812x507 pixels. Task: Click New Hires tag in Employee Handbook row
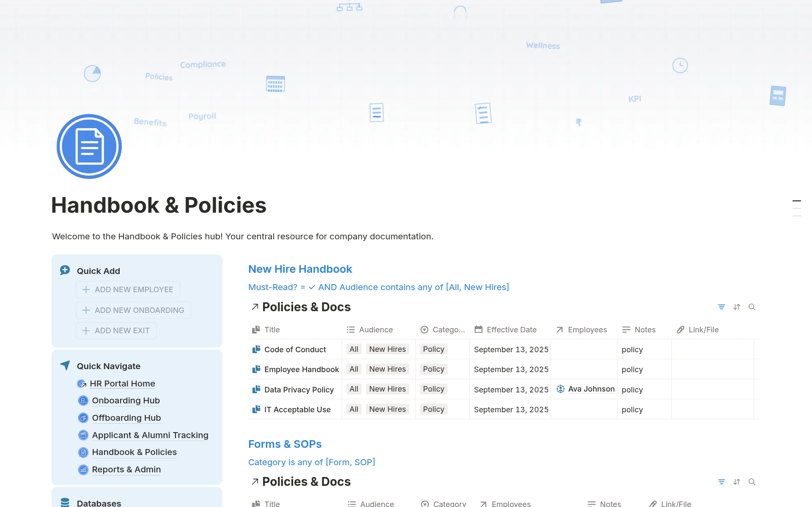click(387, 369)
